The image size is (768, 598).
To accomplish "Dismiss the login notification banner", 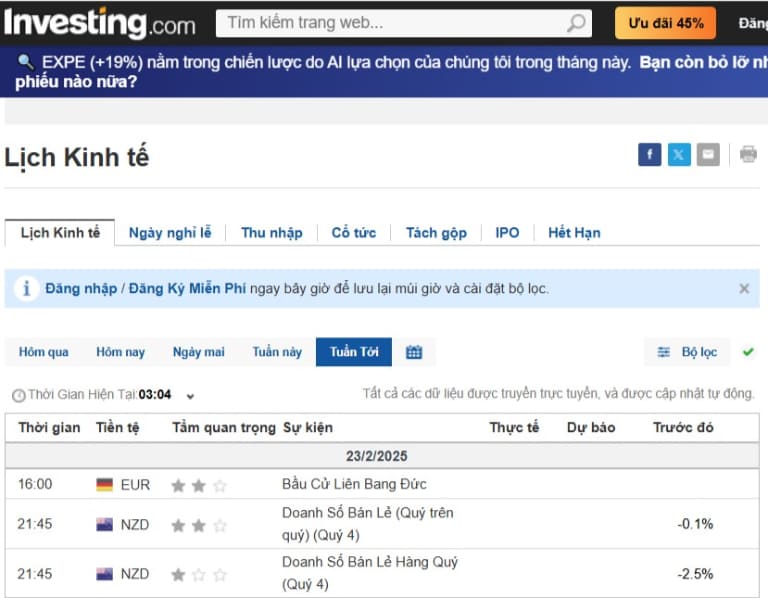I will point(743,289).
